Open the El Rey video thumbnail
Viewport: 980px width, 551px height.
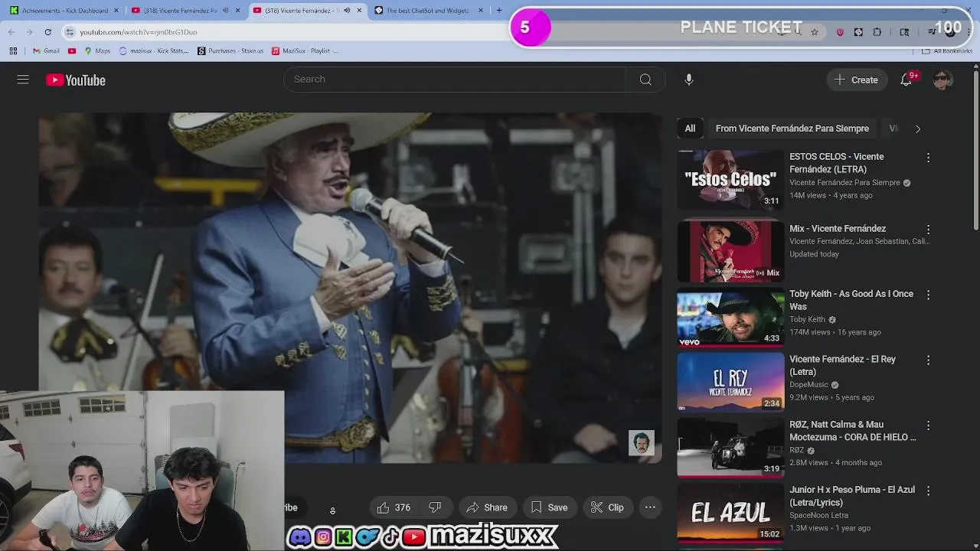click(730, 382)
